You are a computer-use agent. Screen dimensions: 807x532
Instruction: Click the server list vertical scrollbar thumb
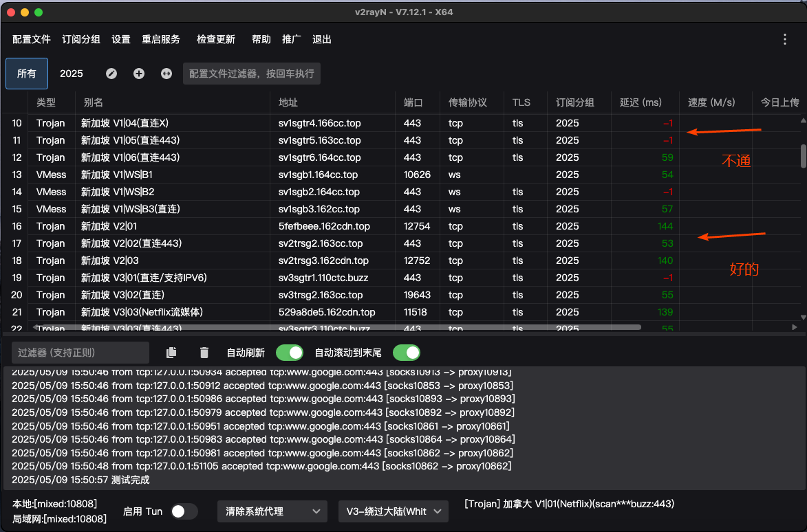click(804, 156)
